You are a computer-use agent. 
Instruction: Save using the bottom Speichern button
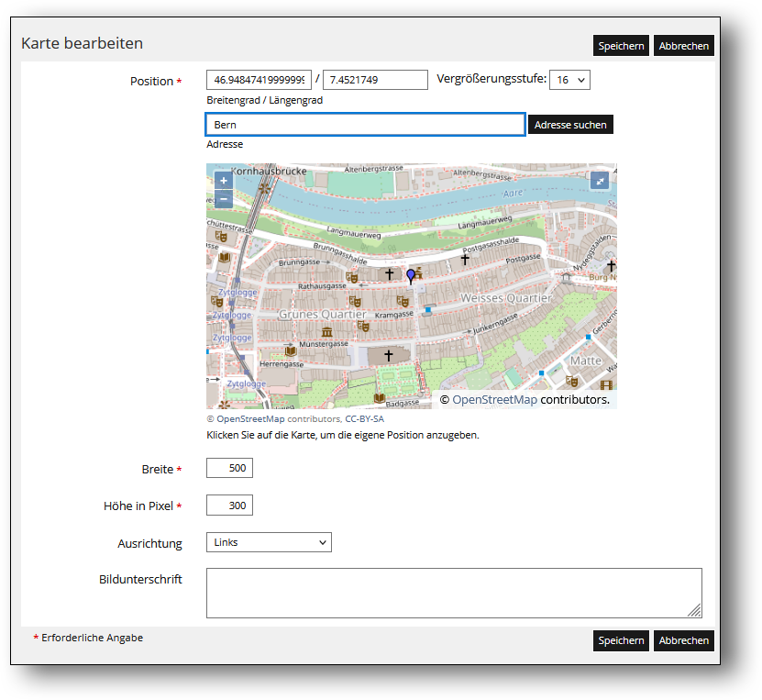tap(622, 640)
